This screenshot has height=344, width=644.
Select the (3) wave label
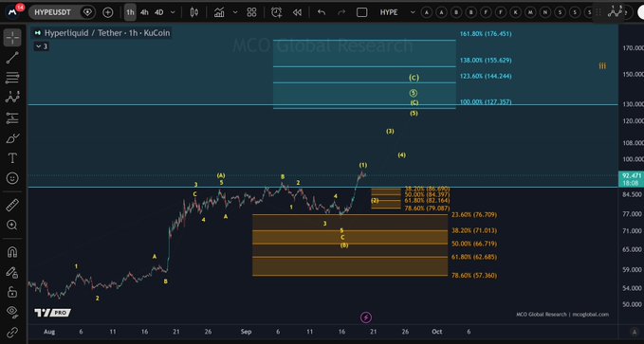point(390,132)
